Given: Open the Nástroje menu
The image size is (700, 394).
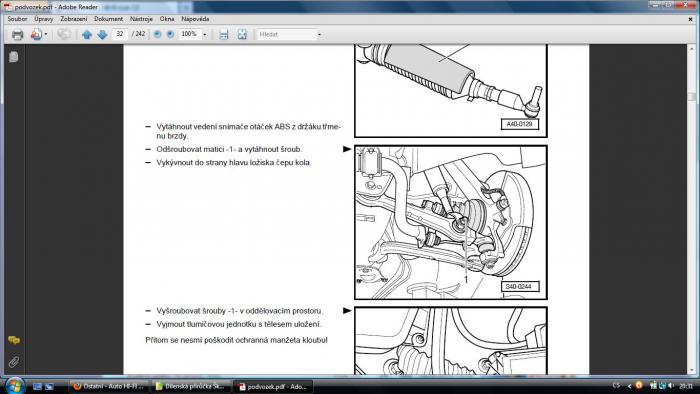Looking at the screenshot, I should (141, 19).
